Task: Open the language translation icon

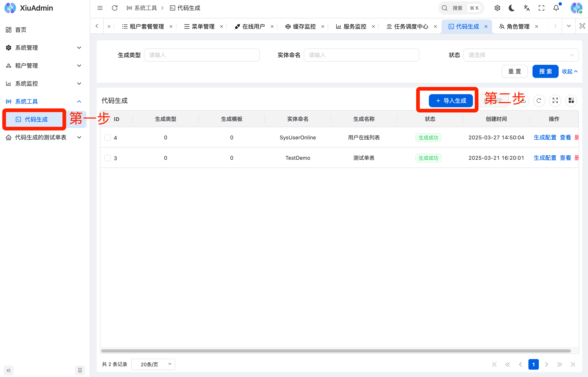Action: click(x=526, y=8)
